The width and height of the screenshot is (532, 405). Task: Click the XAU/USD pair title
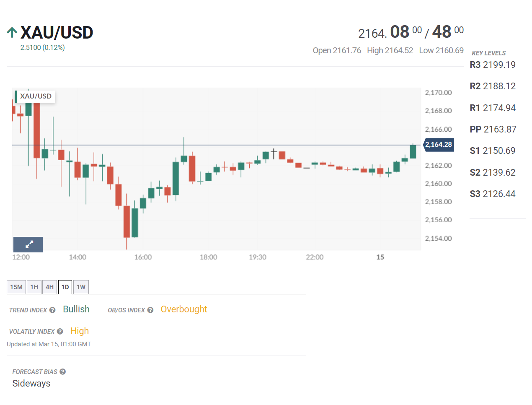57,33
